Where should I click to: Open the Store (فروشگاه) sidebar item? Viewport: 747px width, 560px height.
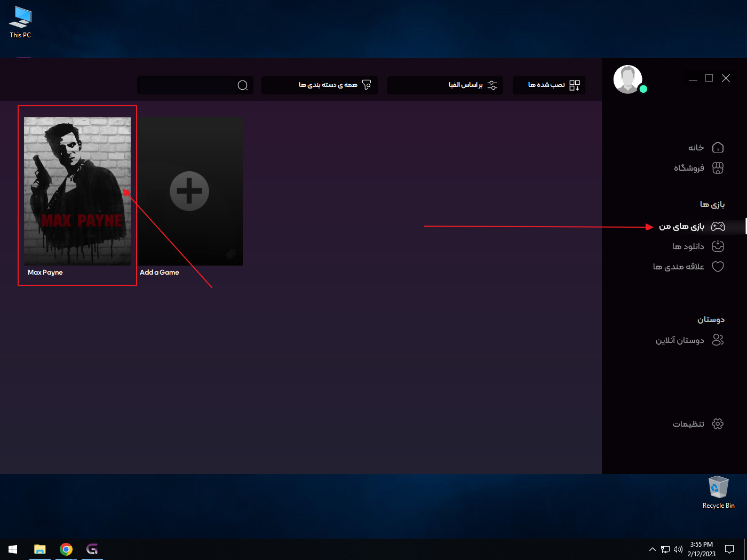(x=698, y=168)
